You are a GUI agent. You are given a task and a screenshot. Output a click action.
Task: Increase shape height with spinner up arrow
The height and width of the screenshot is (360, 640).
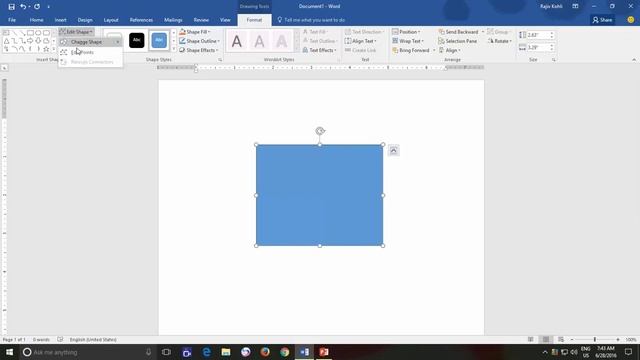point(551,33)
